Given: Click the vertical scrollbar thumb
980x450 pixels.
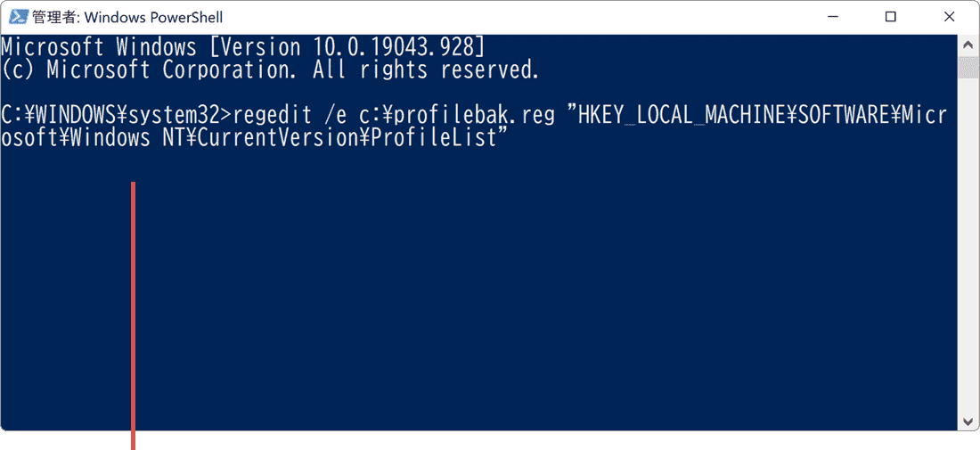Looking at the screenshot, I should (x=968, y=66).
